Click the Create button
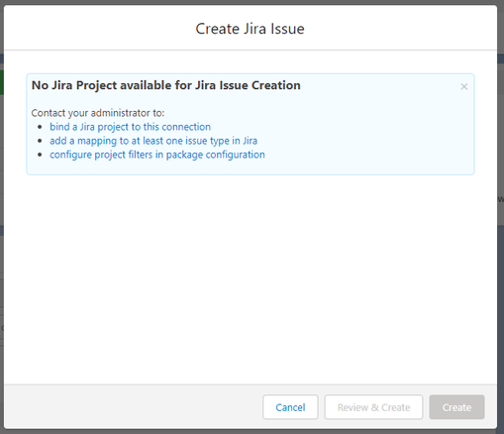Screen dimensions: 504x434 click(456, 407)
